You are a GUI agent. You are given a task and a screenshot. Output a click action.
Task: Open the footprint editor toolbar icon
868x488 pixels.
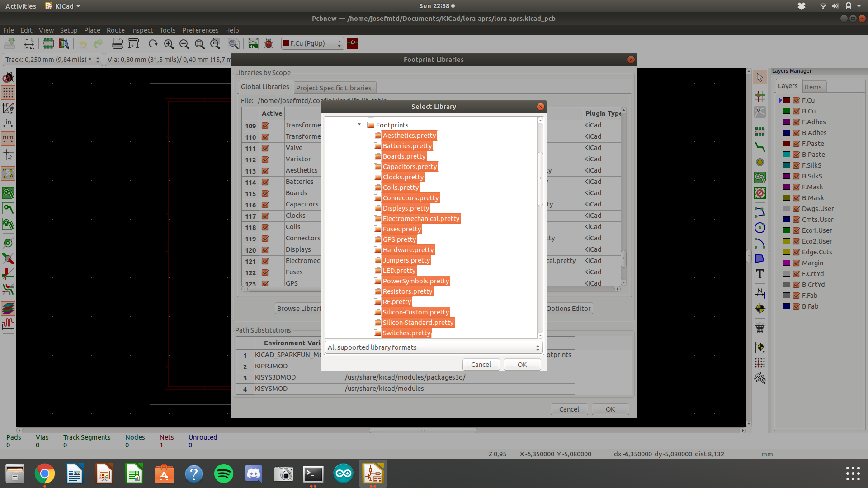[x=48, y=43]
